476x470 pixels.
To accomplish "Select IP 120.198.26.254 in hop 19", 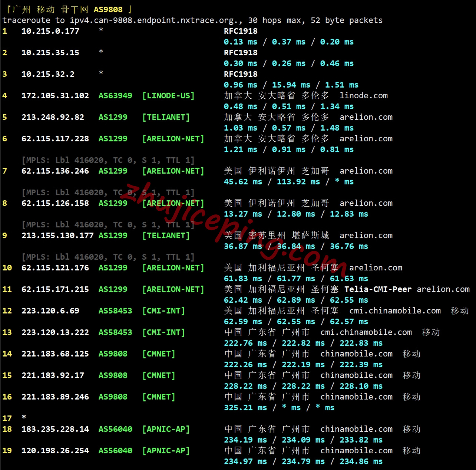I will (55, 451).
